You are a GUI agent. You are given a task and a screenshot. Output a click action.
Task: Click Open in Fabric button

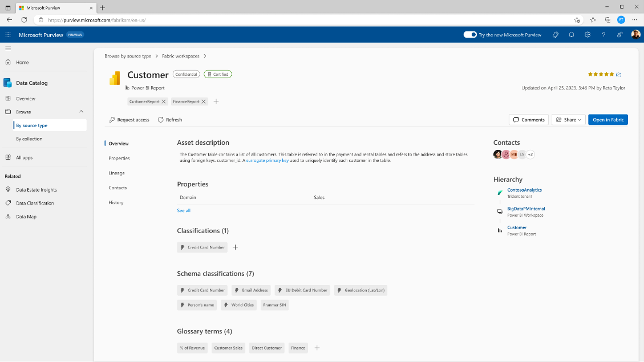(x=608, y=120)
